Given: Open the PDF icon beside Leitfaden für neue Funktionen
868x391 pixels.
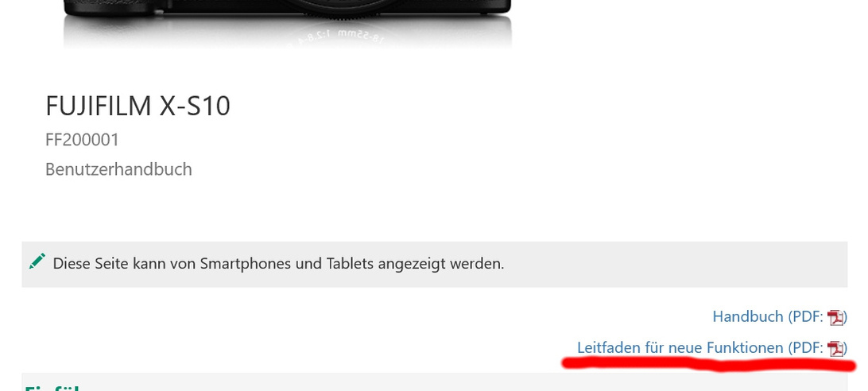Looking at the screenshot, I should tap(835, 348).
